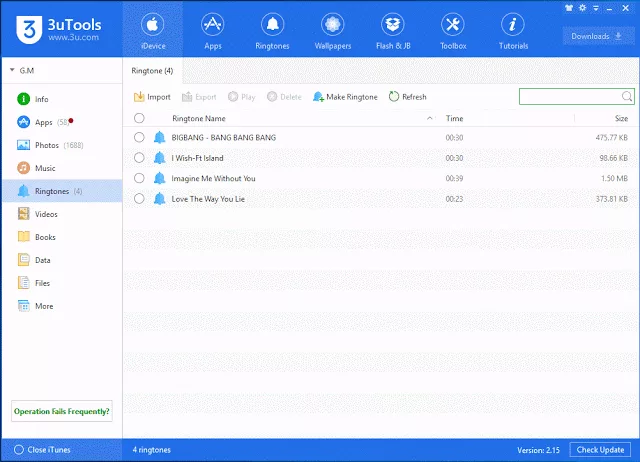Click Import ringtone button

tap(152, 97)
